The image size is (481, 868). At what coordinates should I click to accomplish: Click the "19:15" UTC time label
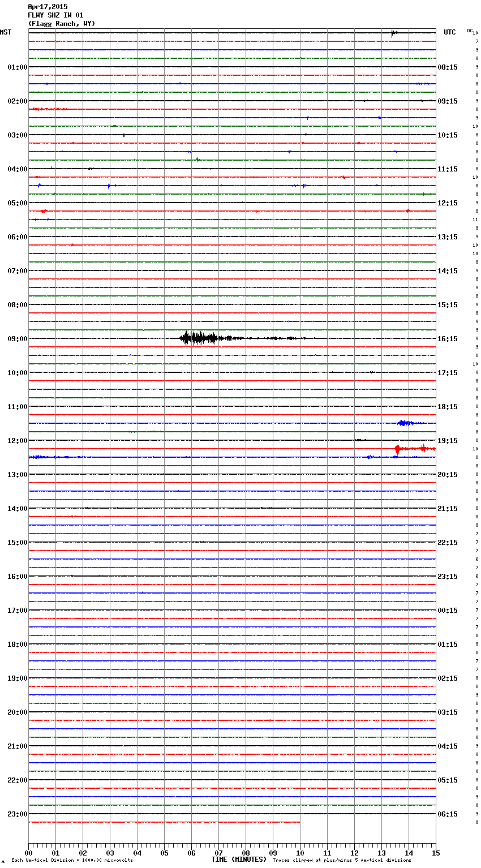click(448, 441)
